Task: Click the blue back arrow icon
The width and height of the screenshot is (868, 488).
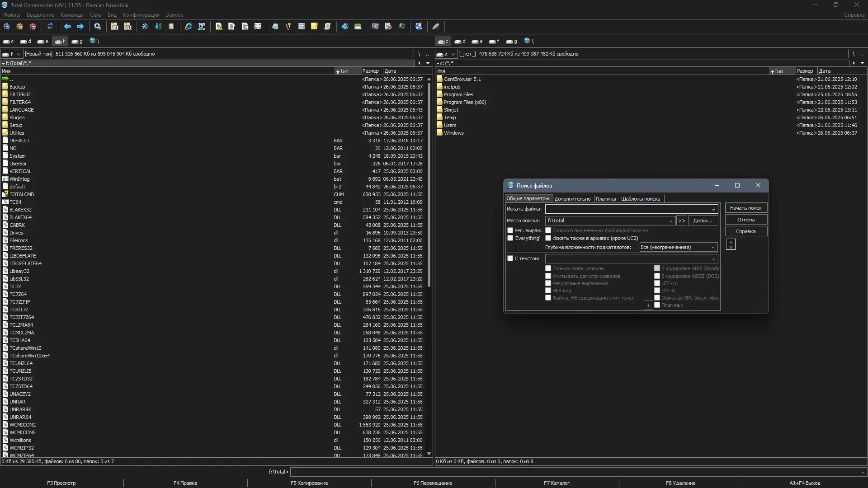Action: coord(67,27)
